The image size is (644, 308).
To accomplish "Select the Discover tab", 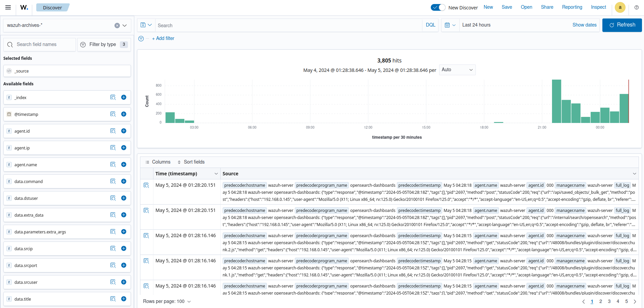I will pyautogui.click(x=52, y=7).
